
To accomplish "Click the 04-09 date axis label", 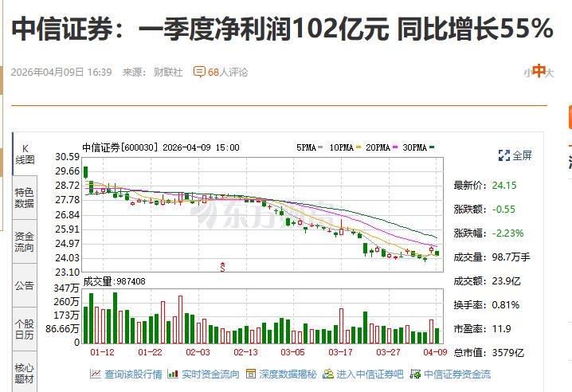I will [x=435, y=352].
